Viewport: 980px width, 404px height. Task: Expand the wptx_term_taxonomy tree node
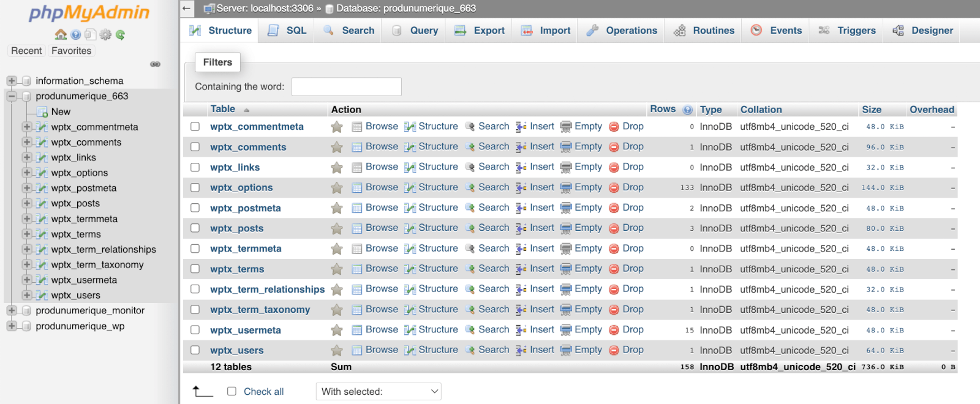[x=27, y=264]
